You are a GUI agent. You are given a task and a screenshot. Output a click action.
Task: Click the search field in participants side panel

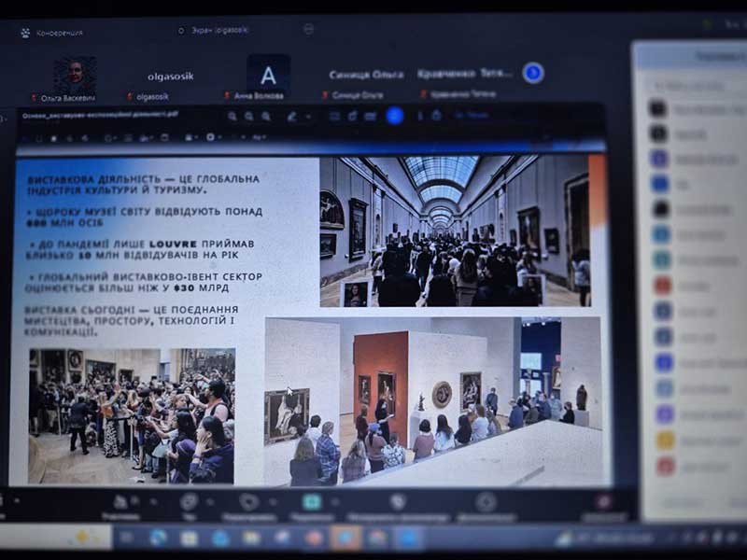(691, 84)
